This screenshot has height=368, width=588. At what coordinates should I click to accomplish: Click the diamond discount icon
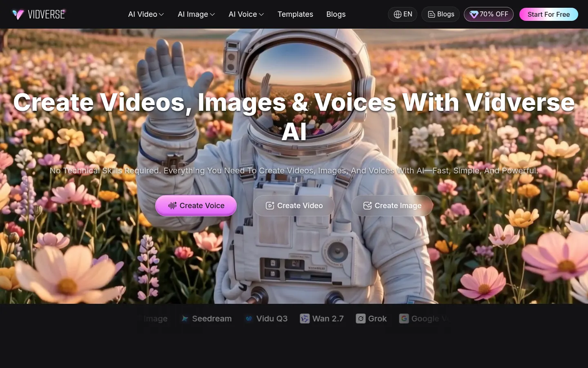coord(474,14)
